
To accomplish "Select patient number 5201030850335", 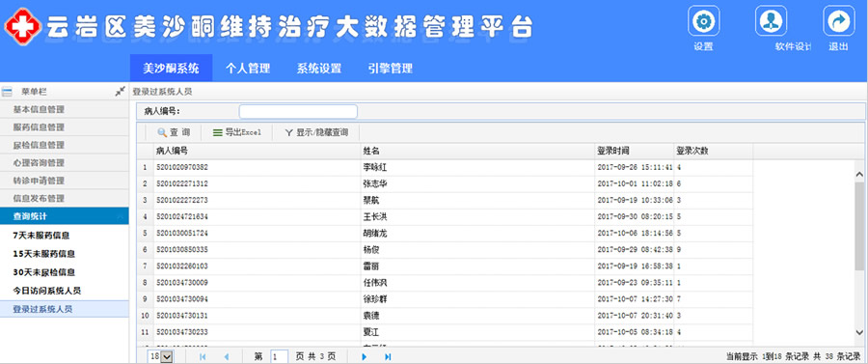I will 182,250.
